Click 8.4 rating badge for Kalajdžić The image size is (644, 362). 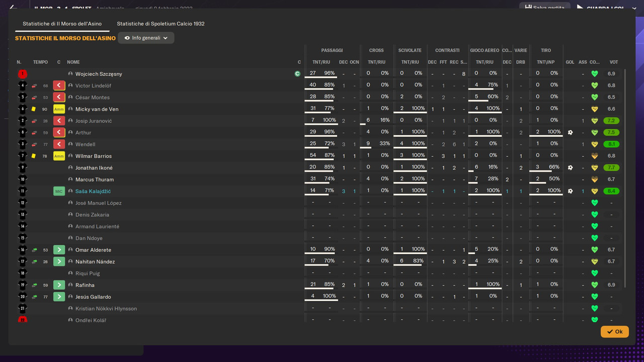coord(611,191)
